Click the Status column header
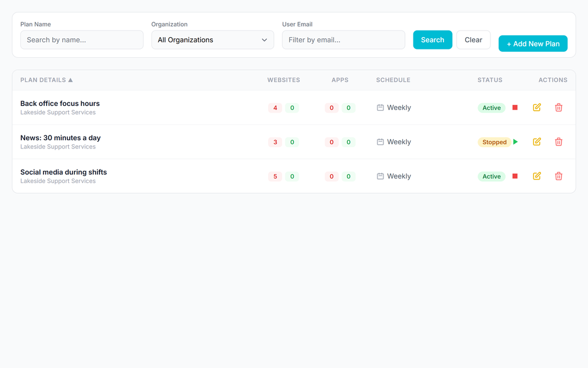This screenshot has height=368, width=588. pos(490,80)
